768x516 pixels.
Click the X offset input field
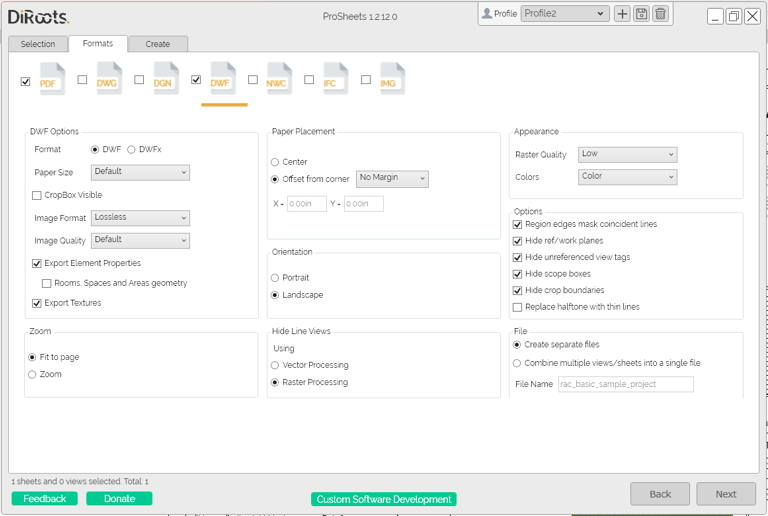pos(307,204)
